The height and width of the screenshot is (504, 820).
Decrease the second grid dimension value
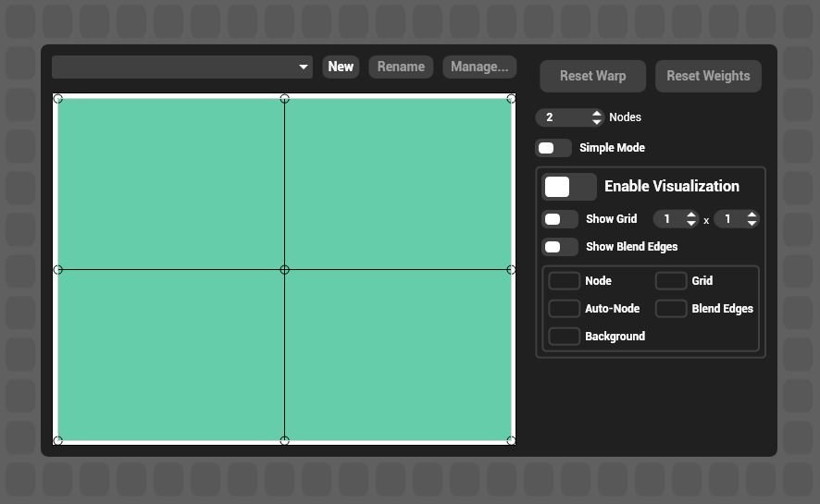[752, 223]
